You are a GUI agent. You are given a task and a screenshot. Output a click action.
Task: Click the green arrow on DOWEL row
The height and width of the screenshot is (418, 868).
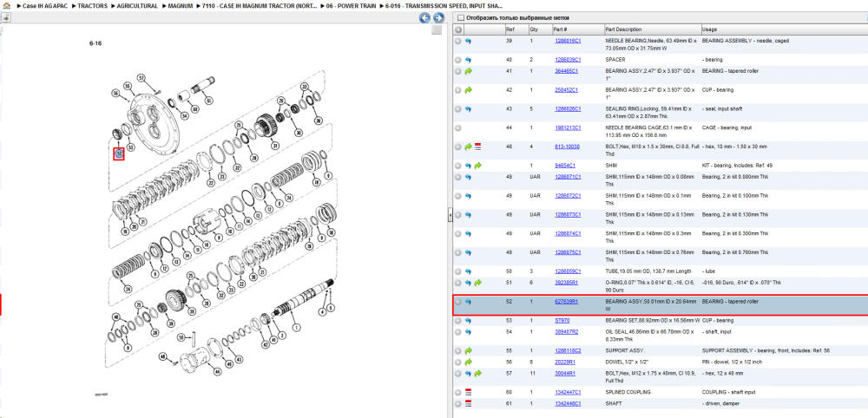click(x=469, y=362)
